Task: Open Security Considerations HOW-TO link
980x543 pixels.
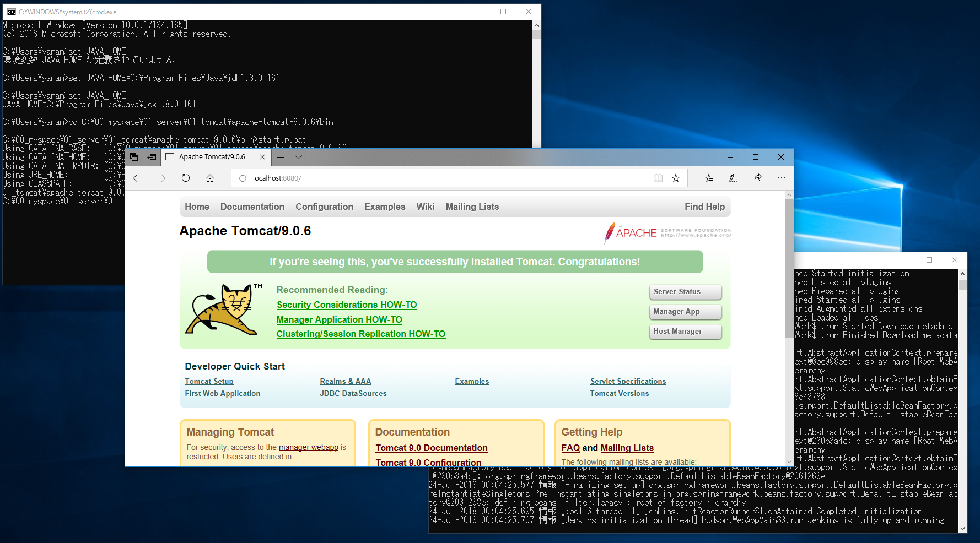Action: tap(347, 305)
